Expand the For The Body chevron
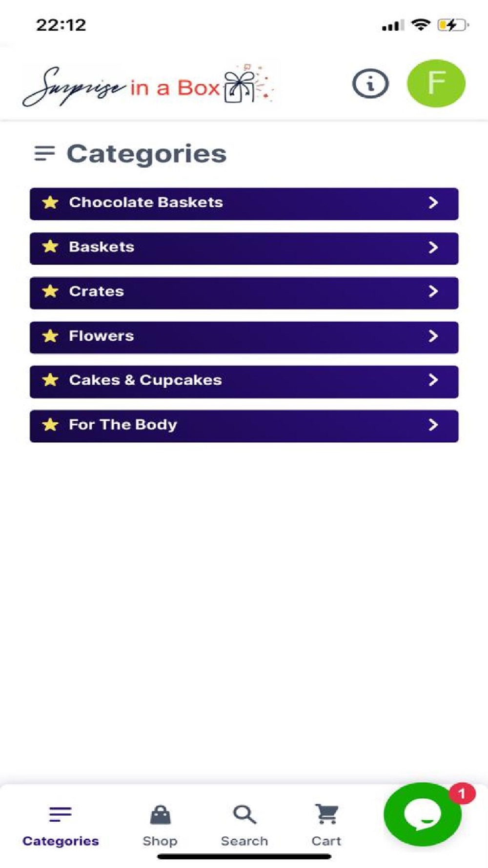 pyautogui.click(x=433, y=425)
